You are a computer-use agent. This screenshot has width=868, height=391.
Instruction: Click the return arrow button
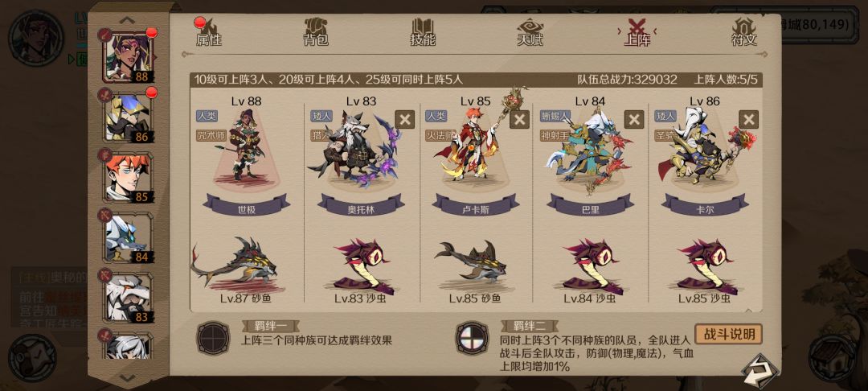point(759,370)
